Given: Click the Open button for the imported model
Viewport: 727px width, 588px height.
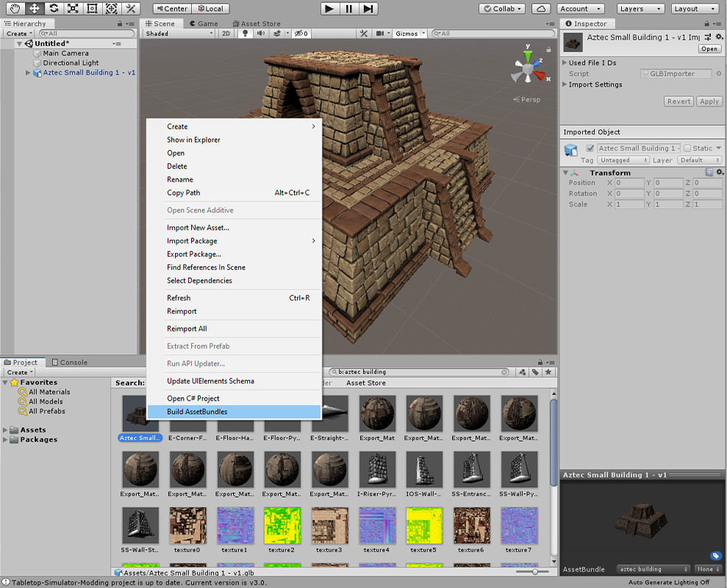Looking at the screenshot, I should pos(710,49).
